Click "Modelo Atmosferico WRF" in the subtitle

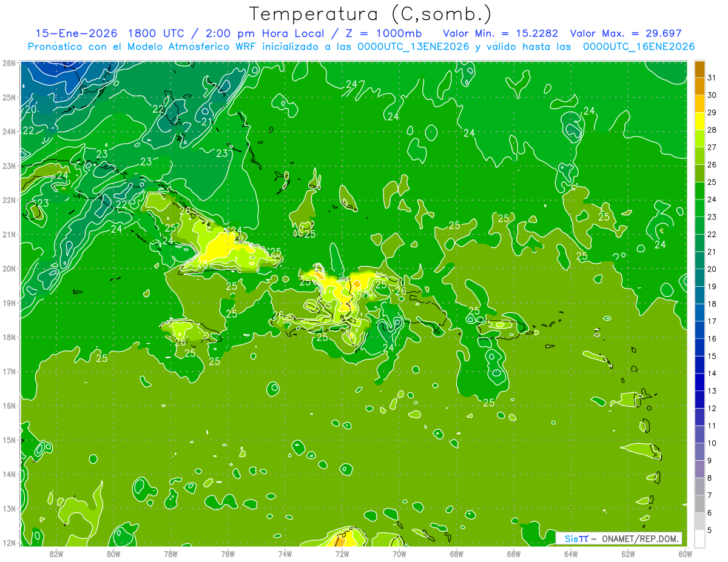pyautogui.click(x=192, y=47)
